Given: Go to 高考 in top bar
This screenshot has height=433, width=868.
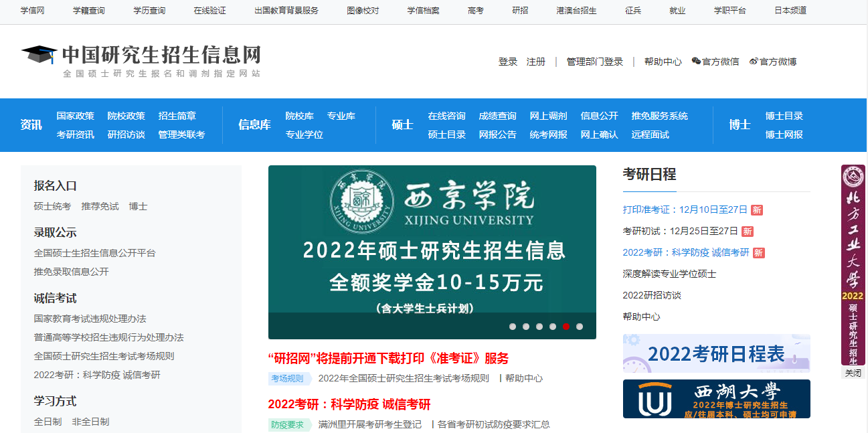Looking at the screenshot, I should point(476,11).
